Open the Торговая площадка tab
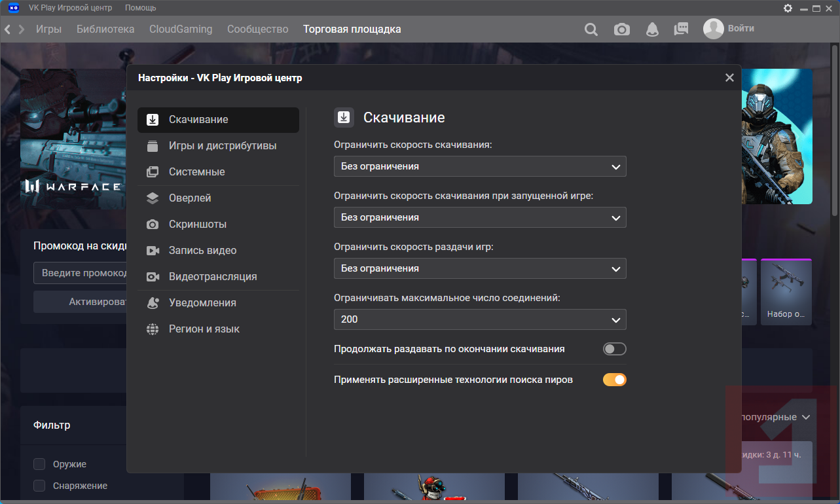 pyautogui.click(x=352, y=29)
